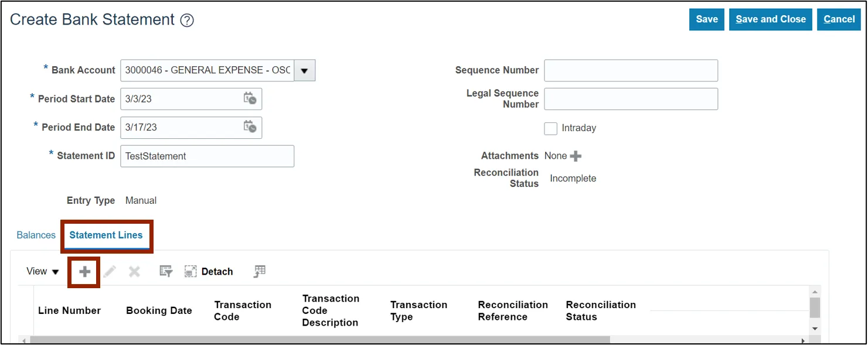Switch to the Balances tab

click(x=36, y=235)
